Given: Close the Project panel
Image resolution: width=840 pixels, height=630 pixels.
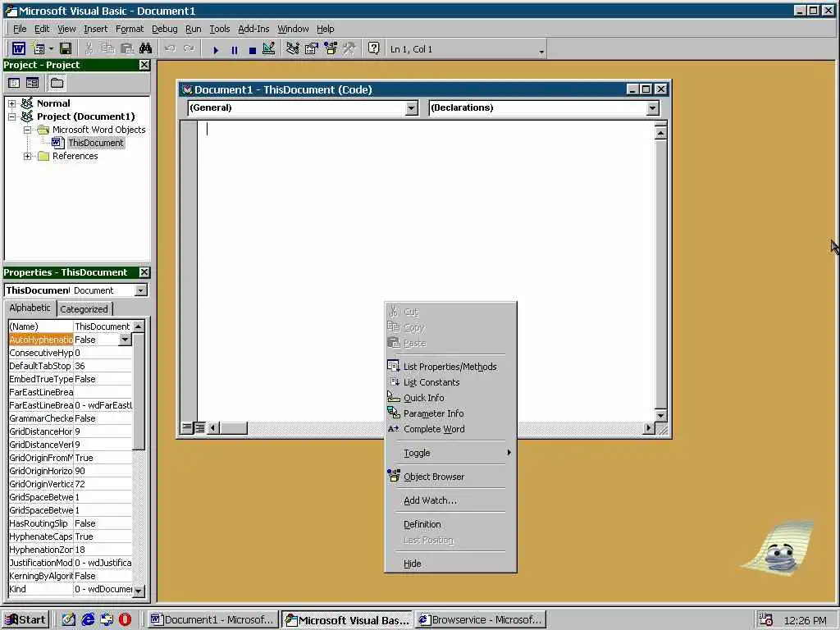Looking at the screenshot, I should [x=144, y=65].
